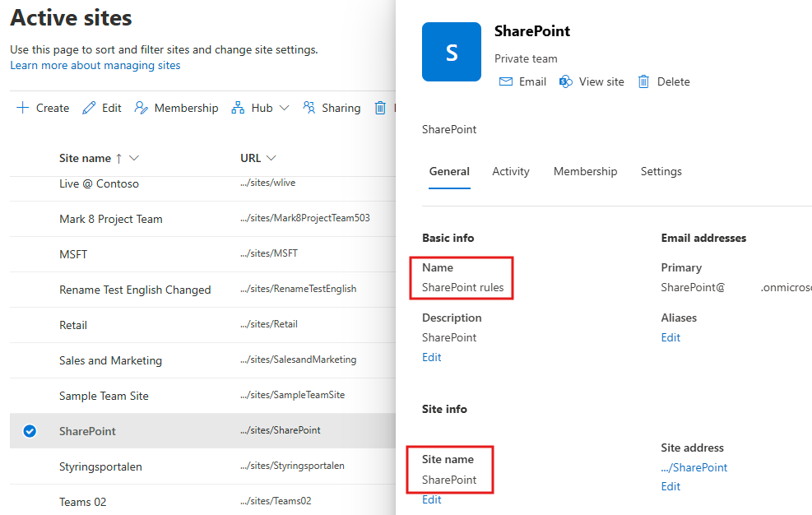Open the Site name column sort dropdown

[x=134, y=158]
